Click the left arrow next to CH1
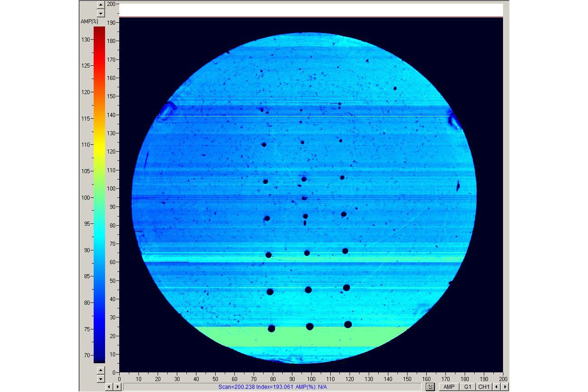This screenshot has height=392, width=588. [x=497, y=387]
